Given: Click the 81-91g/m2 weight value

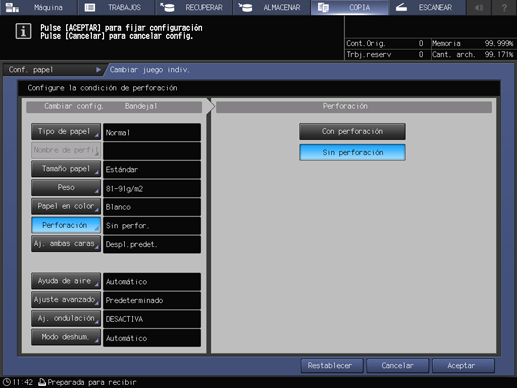Looking at the screenshot, I should 152,188.
